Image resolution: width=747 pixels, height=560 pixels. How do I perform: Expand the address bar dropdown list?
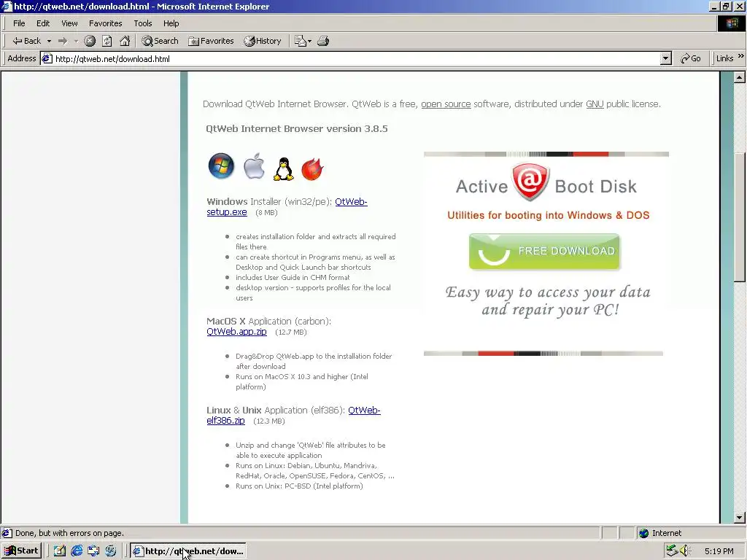click(666, 59)
